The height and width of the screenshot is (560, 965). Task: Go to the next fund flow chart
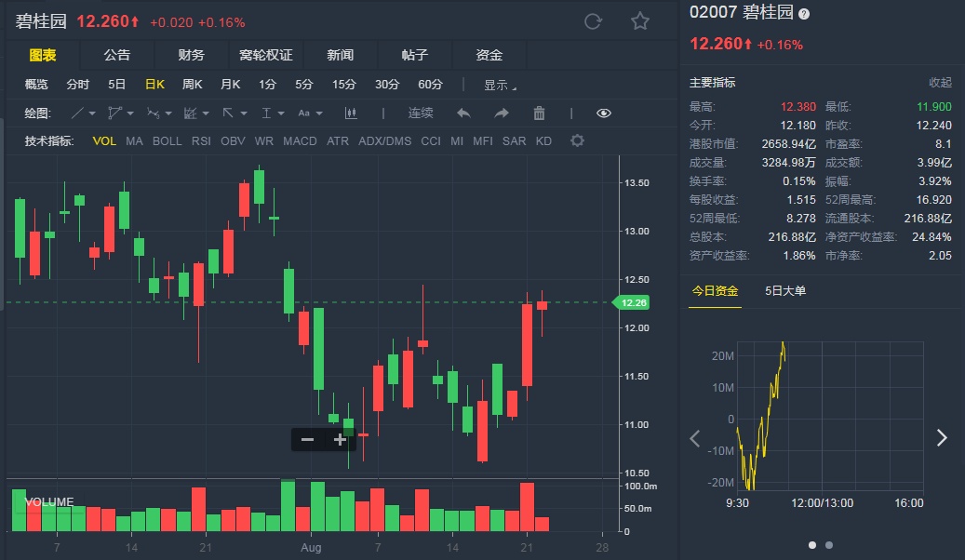pyautogui.click(x=941, y=438)
